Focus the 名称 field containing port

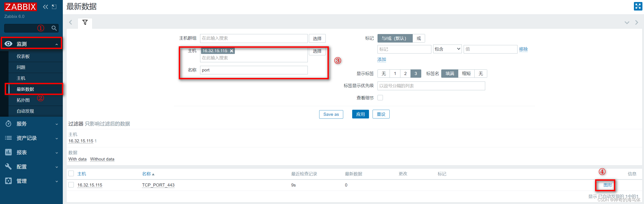(x=254, y=70)
